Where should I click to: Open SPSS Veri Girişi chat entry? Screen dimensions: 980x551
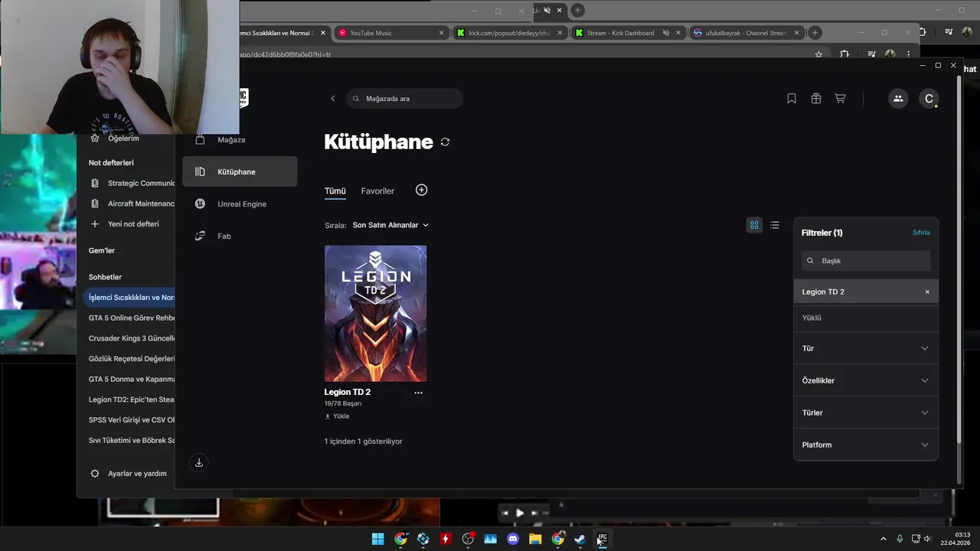pyautogui.click(x=132, y=420)
